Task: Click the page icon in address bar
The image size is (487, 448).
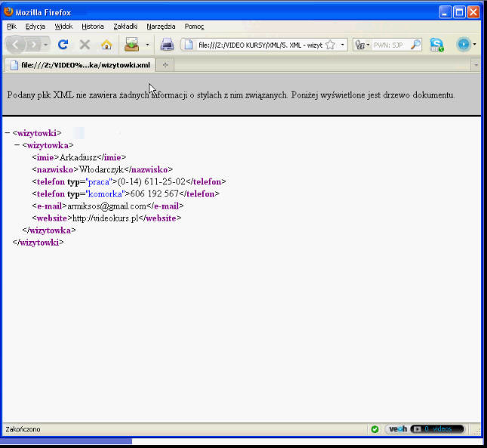Action: [x=188, y=45]
